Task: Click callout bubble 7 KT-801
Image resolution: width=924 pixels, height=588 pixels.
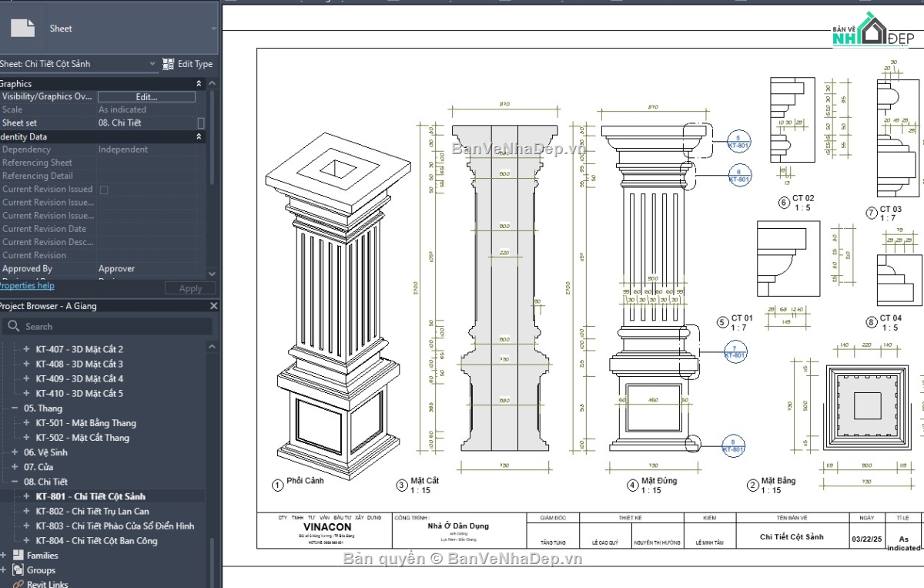Action: tap(735, 352)
